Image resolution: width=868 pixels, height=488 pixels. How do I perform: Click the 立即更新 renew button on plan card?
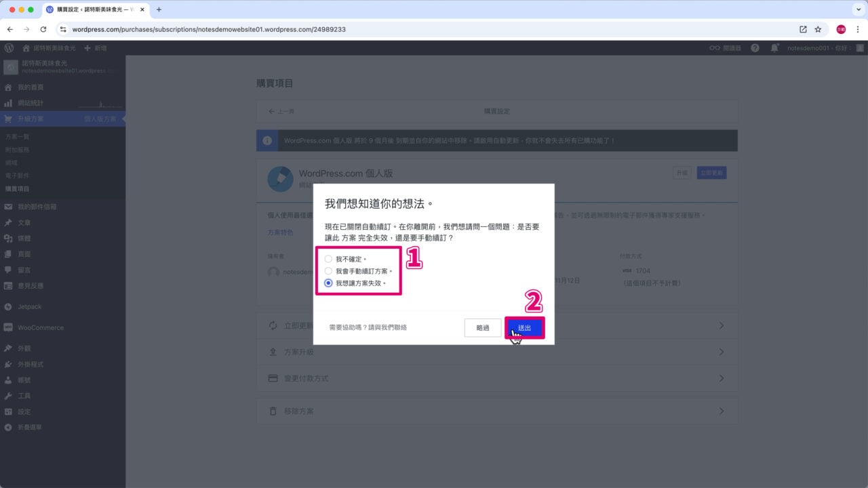pyautogui.click(x=711, y=173)
